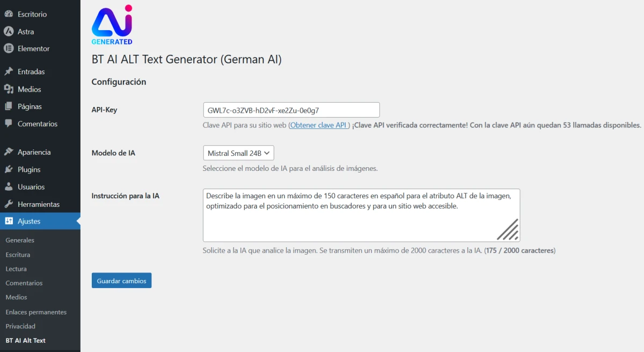Screen dimensions: 644x352
Task: Click the Guardar cambios button
Action: tap(121, 280)
